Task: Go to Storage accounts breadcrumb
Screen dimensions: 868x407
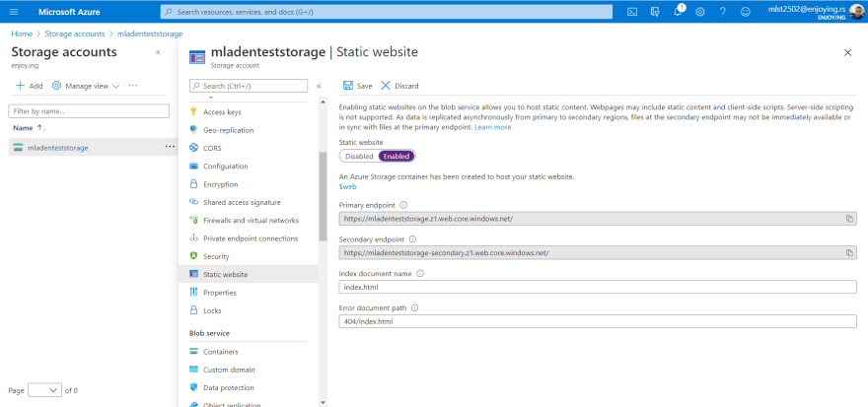Action: (x=75, y=34)
